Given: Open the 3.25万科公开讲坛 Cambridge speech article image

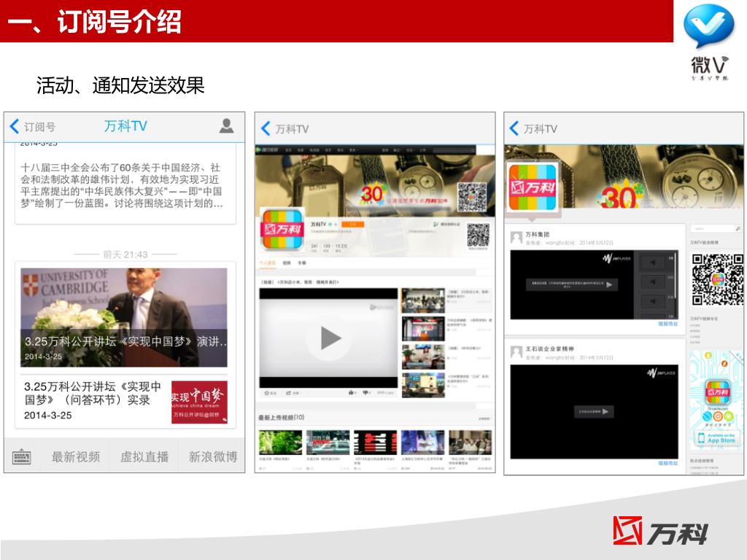Looking at the screenshot, I should [x=124, y=318].
